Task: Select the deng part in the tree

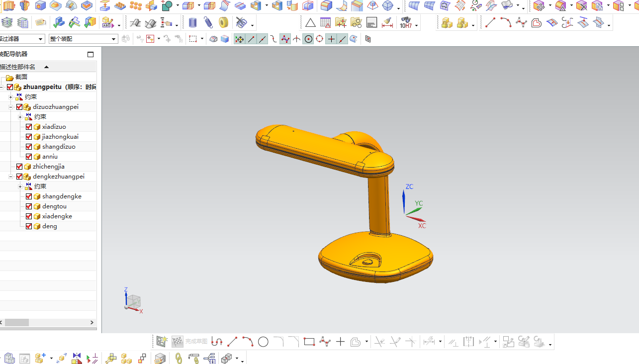Action: [x=50, y=226]
